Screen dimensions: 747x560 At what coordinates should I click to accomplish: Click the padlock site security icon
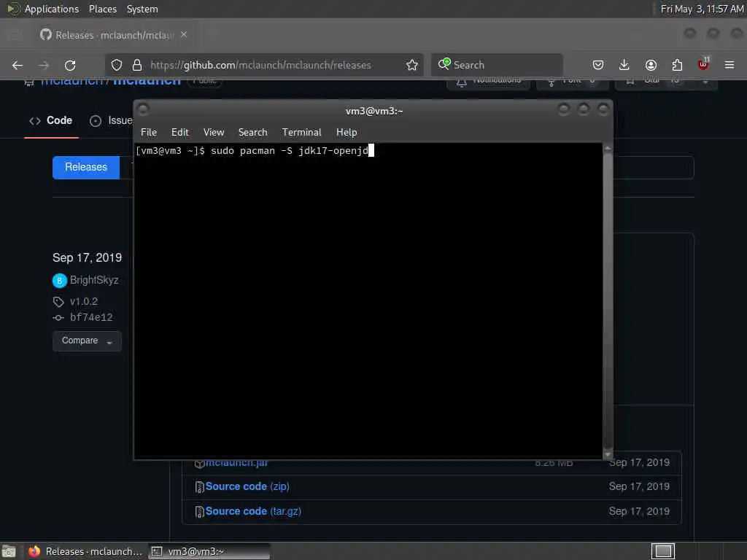(x=136, y=65)
